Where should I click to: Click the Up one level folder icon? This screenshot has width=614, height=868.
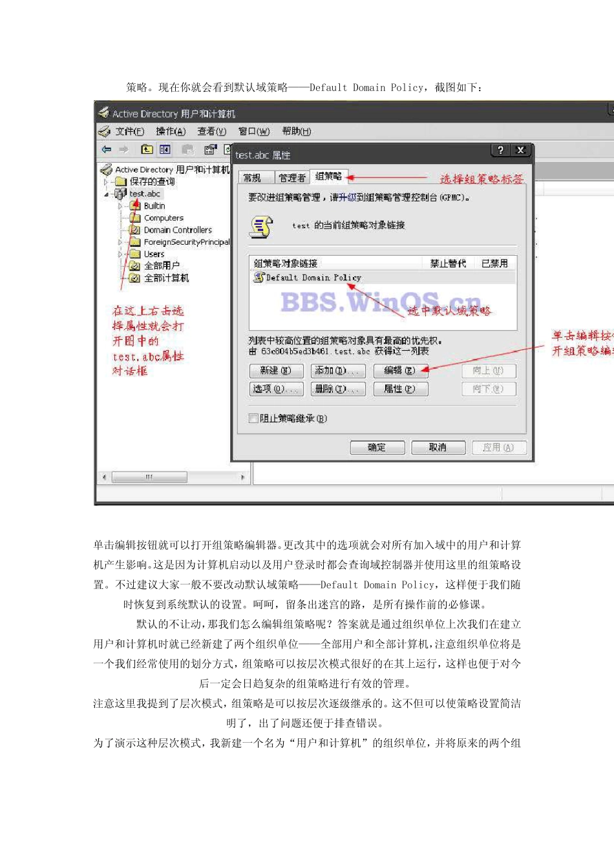click(147, 149)
